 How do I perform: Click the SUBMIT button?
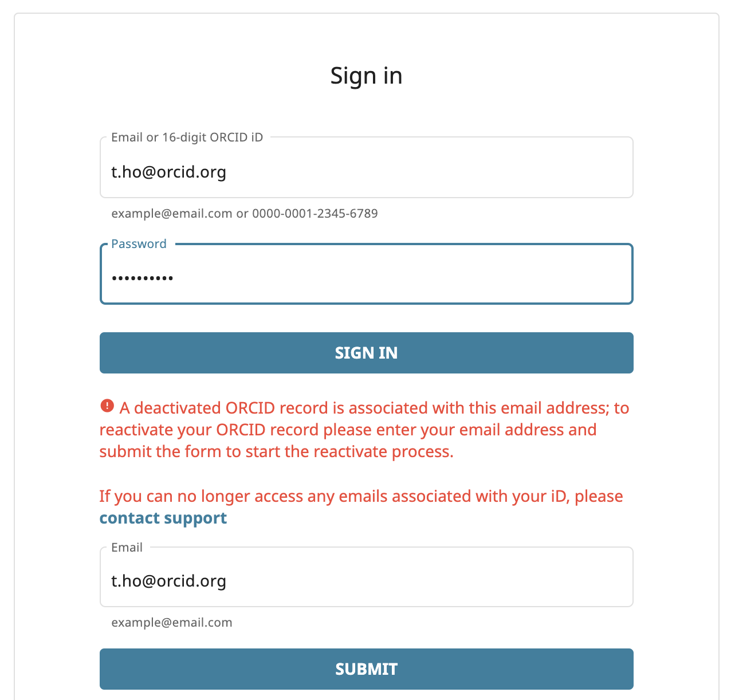point(367,669)
